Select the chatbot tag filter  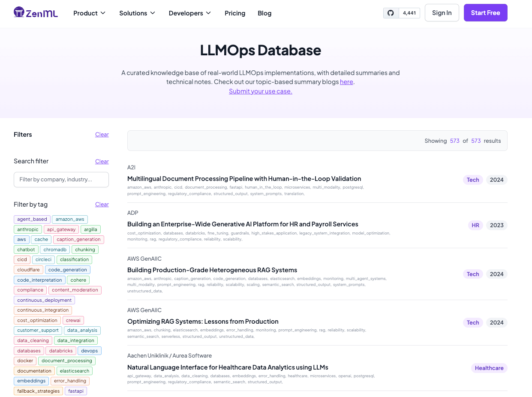point(26,250)
